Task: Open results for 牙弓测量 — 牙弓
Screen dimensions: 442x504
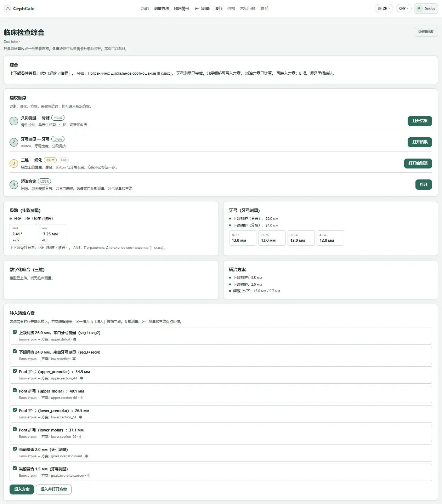Action: pyautogui.click(x=420, y=142)
